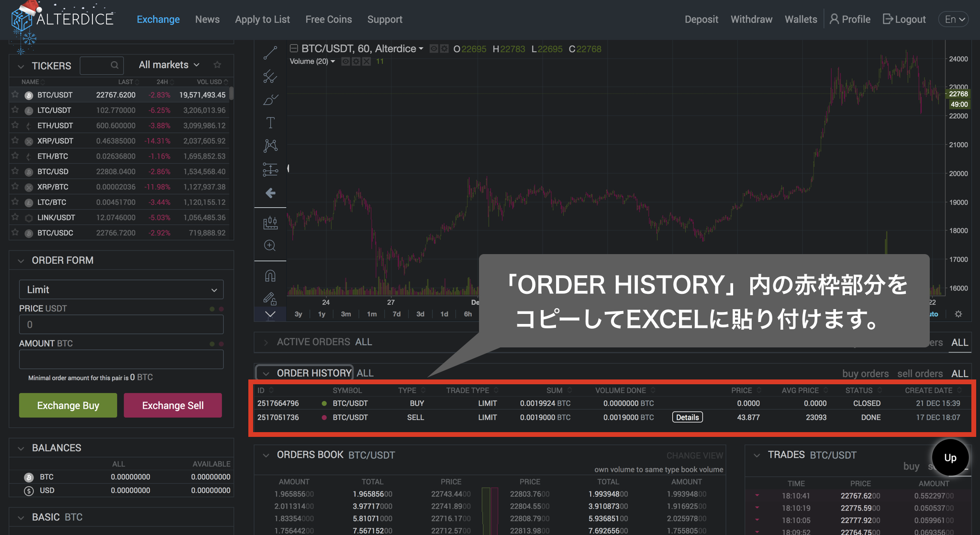
Task: Open the Wallets page link
Action: click(x=801, y=19)
